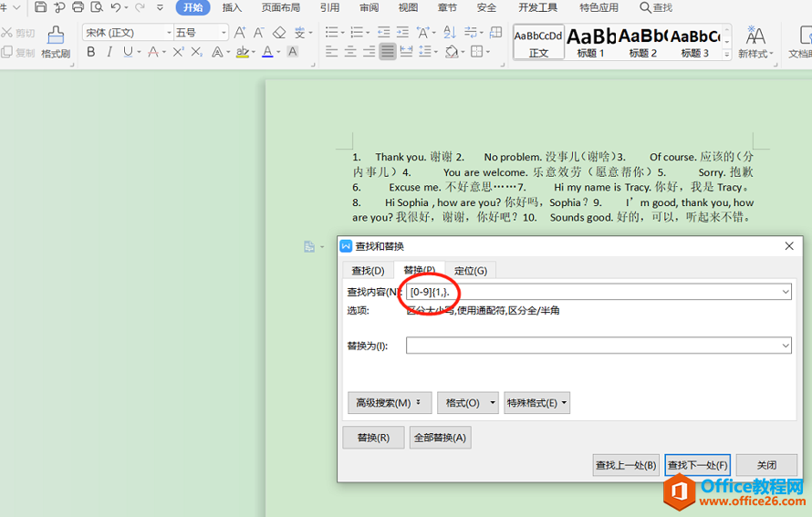Decrease paragraph indent
812x517 pixels.
point(384,33)
